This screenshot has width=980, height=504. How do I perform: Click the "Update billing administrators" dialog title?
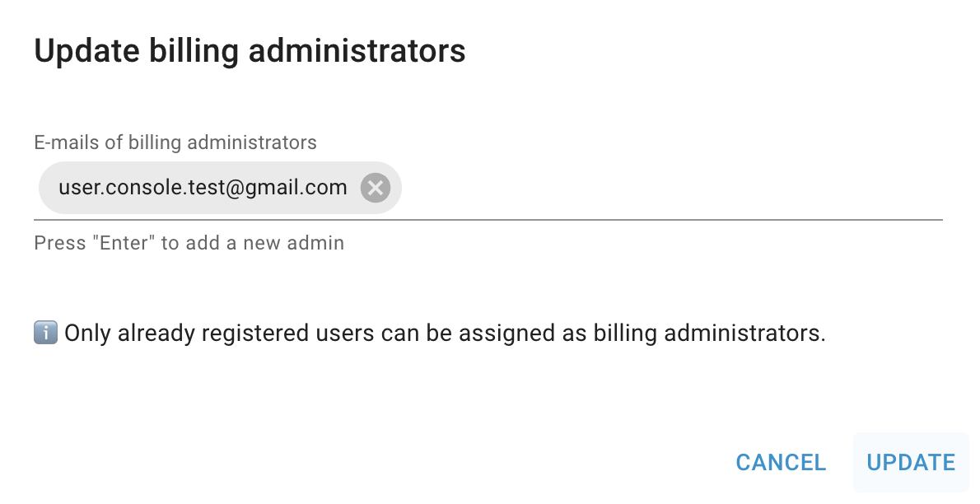250,50
